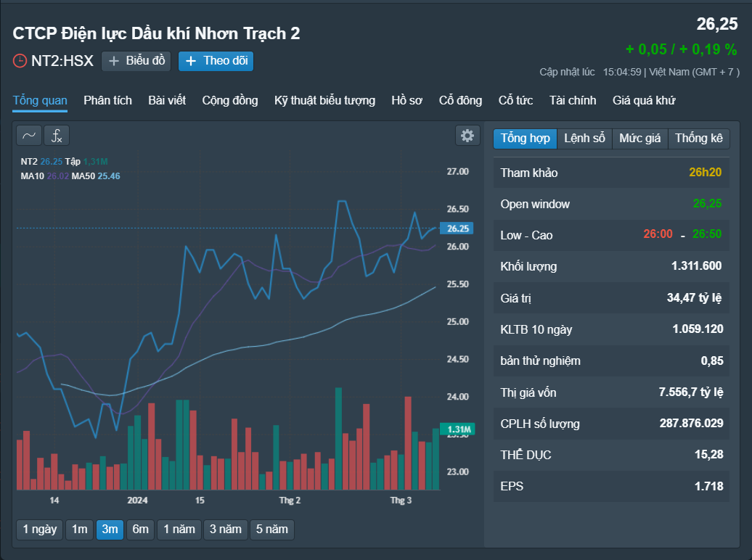Screen dimensions: 752x560
Task: Click KLTB 10 ngày value 1.059.120
Action: click(698, 329)
